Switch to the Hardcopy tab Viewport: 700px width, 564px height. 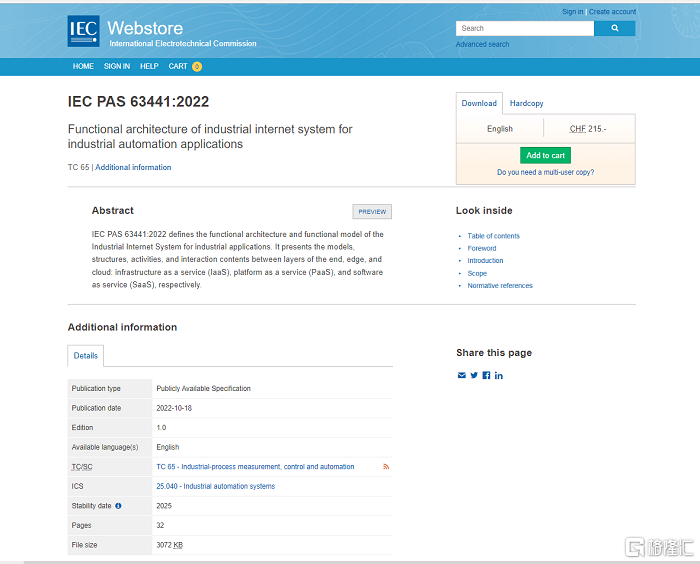pyautogui.click(x=526, y=103)
